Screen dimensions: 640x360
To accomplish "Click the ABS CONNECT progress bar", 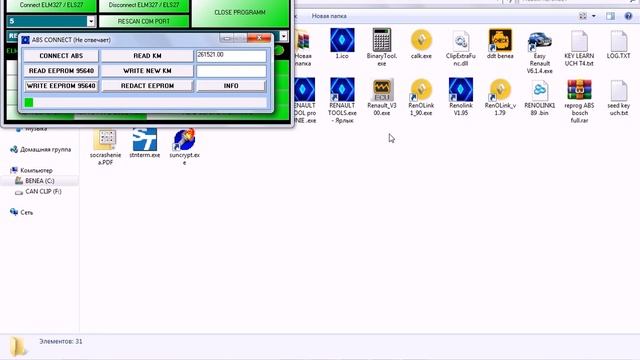I will pyautogui.click(x=145, y=102).
